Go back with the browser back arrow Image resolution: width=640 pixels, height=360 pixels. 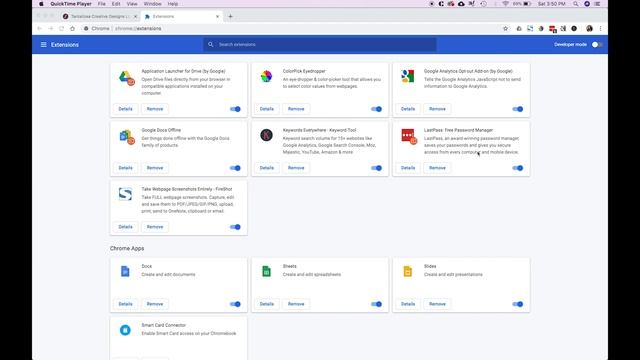(40, 29)
